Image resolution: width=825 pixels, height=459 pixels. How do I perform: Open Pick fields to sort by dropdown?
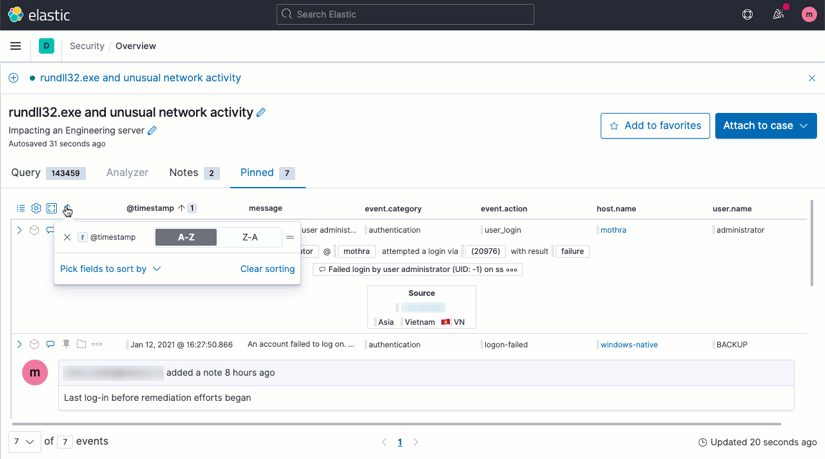tap(110, 269)
